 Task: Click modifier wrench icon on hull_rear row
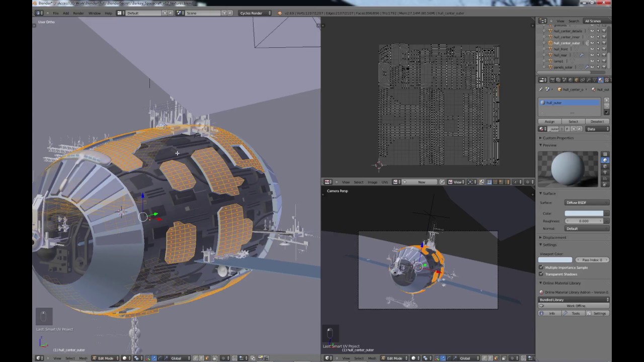[x=582, y=55]
